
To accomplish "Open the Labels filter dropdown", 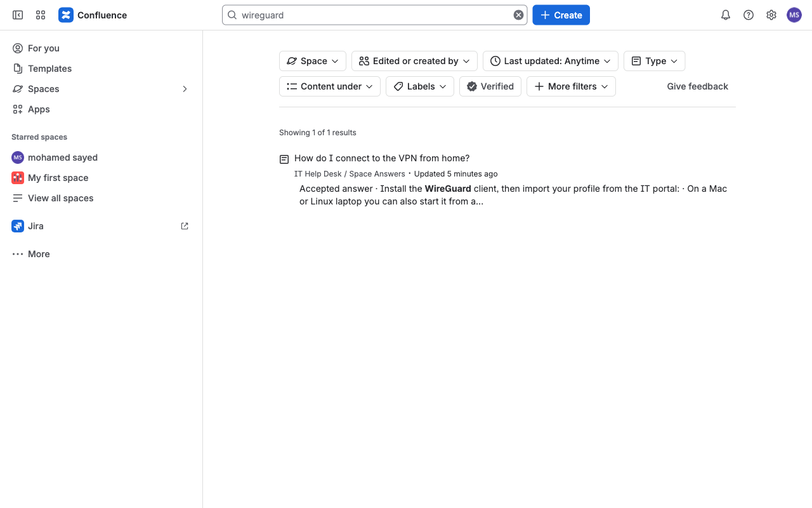I will coord(420,86).
